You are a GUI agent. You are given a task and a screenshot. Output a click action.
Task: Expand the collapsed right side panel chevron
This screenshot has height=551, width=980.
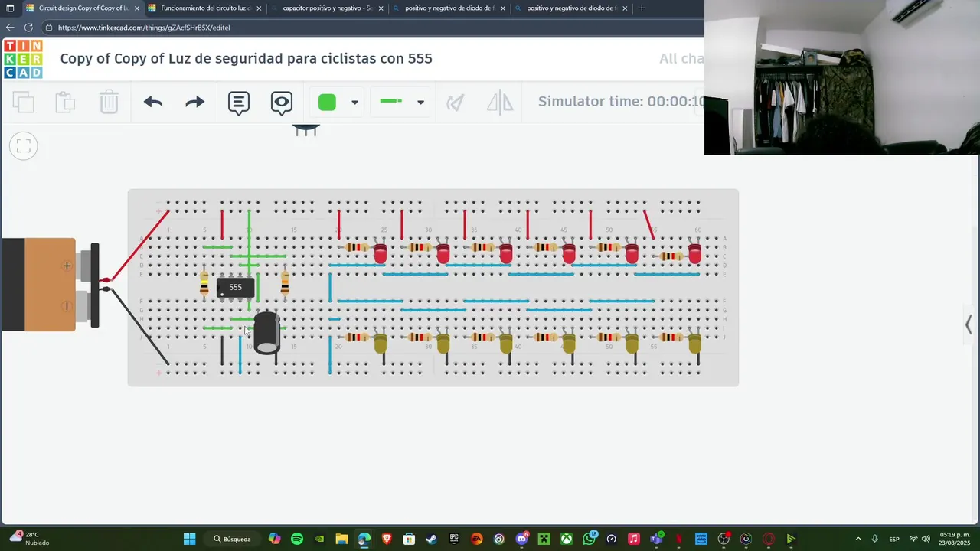click(969, 324)
